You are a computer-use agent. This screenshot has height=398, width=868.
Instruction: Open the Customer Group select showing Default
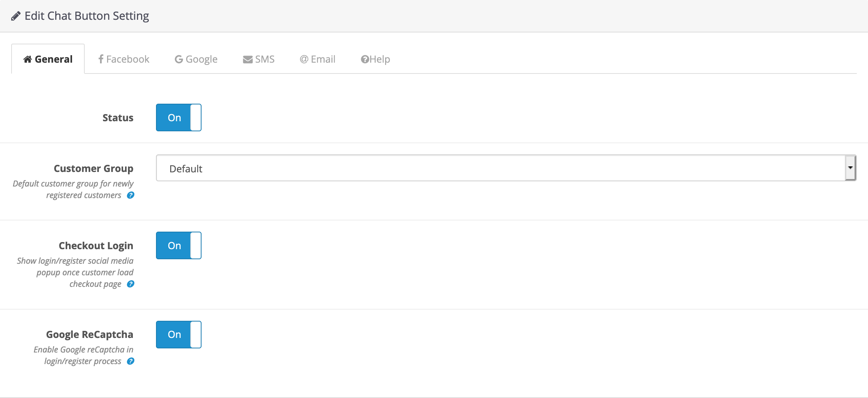pyautogui.click(x=500, y=168)
